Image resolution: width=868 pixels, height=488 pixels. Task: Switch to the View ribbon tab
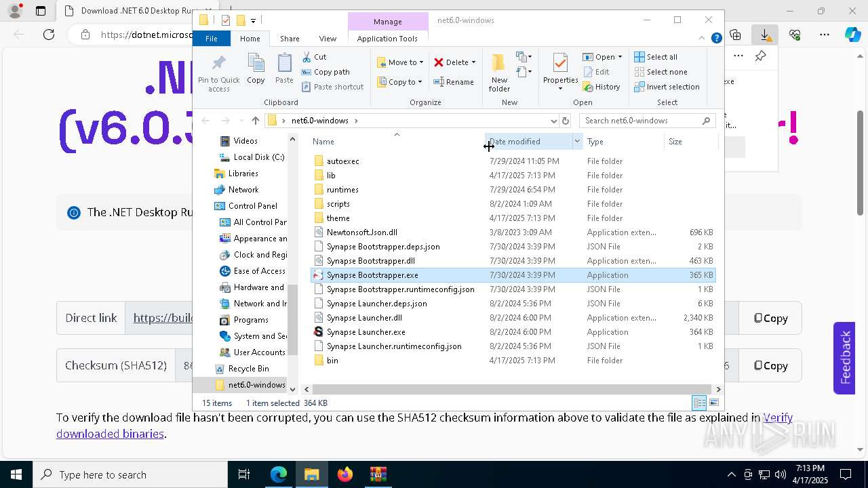coord(328,39)
